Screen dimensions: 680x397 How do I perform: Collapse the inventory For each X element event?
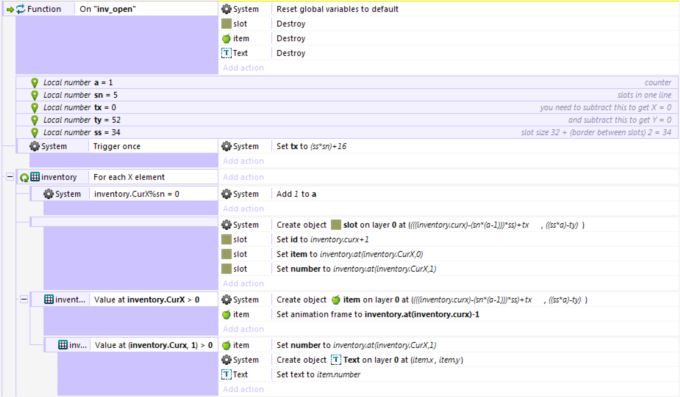click(x=10, y=177)
